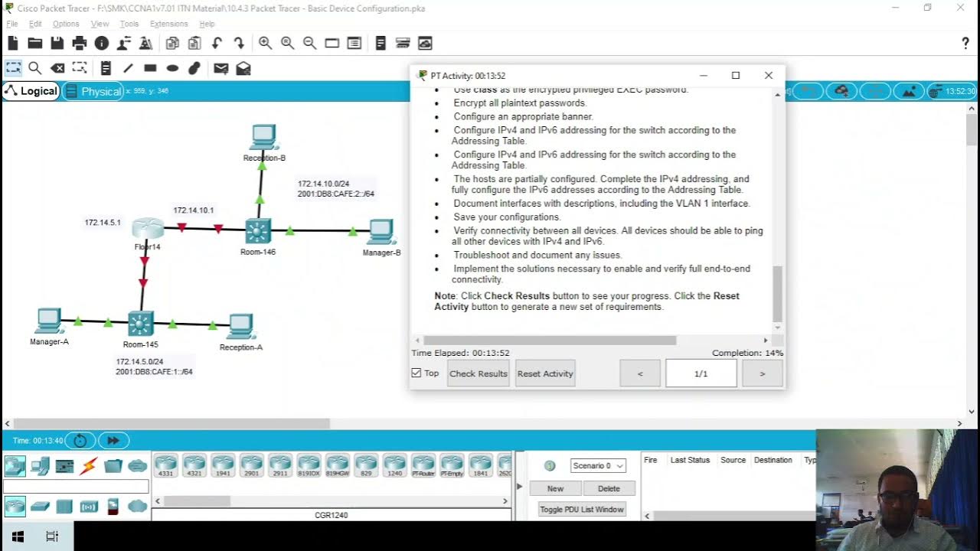Switch to the Physical workspace tab
980x551 pixels.
pos(93,91)
